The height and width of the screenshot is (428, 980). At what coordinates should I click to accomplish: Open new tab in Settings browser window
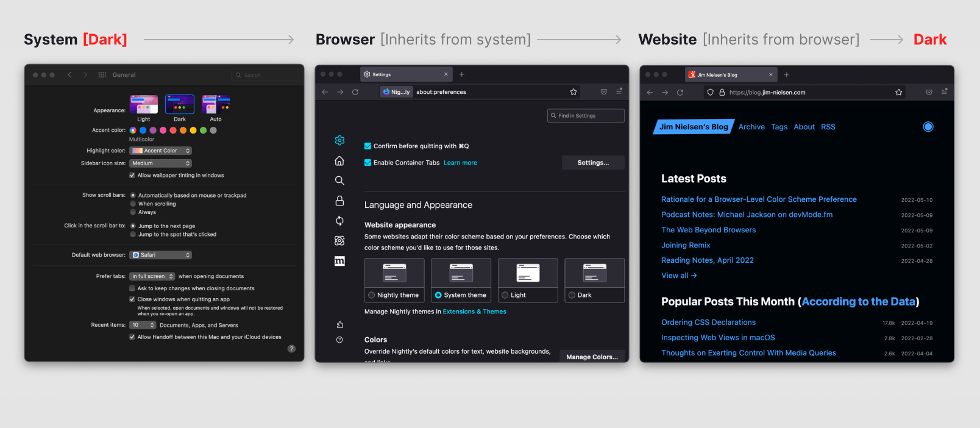tap(462, 74)
